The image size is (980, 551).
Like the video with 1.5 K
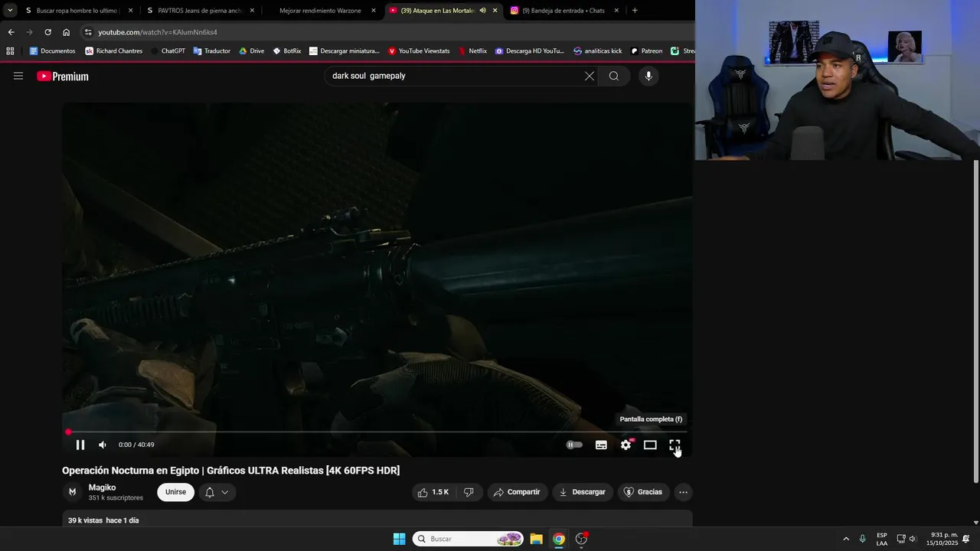433,492
